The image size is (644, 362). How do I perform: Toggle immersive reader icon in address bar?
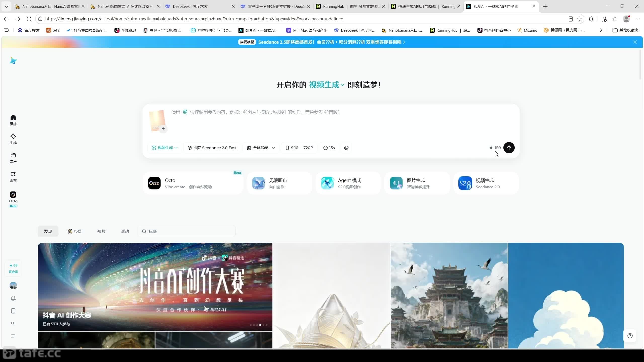click(570, 19)
